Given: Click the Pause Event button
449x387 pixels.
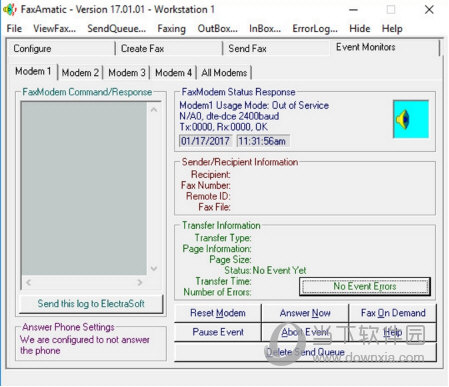Looking at the screenshot, I should point(218,332).
